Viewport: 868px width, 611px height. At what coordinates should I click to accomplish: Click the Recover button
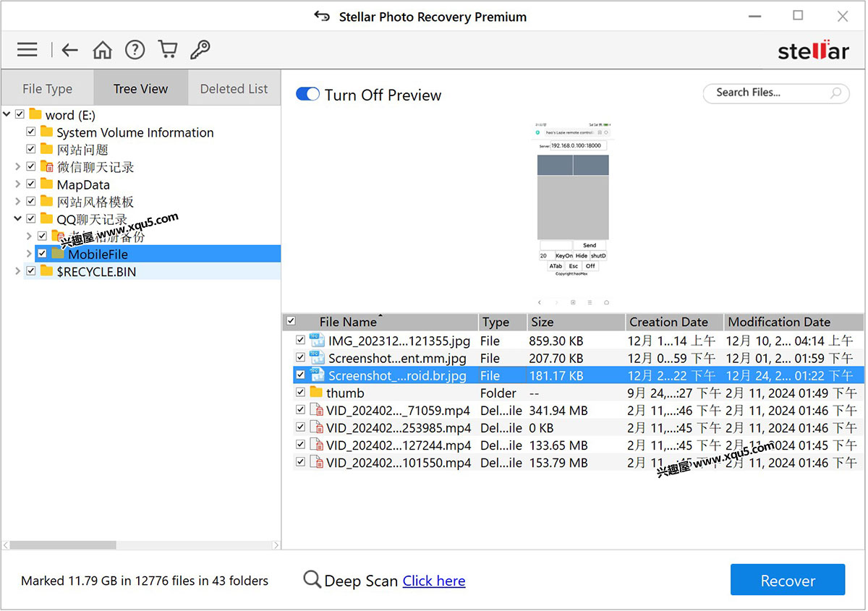788,580
